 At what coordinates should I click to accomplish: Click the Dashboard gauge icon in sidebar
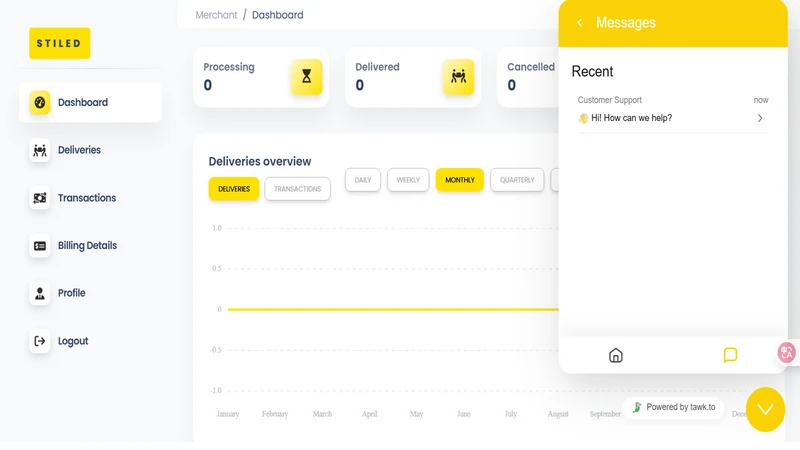tap(39, 103)
